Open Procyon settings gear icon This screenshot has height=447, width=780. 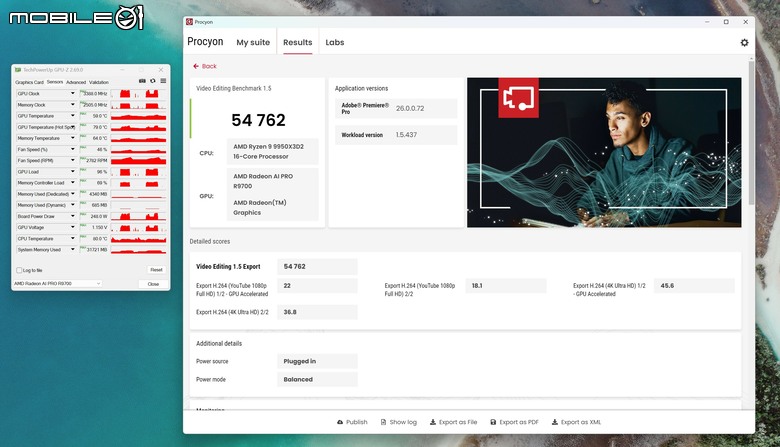point(744,43)
